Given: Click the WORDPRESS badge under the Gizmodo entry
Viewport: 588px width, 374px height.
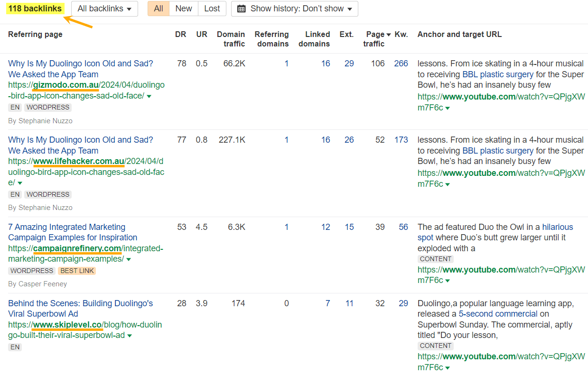Looking at the screenshot, I should tap(47, 107).
